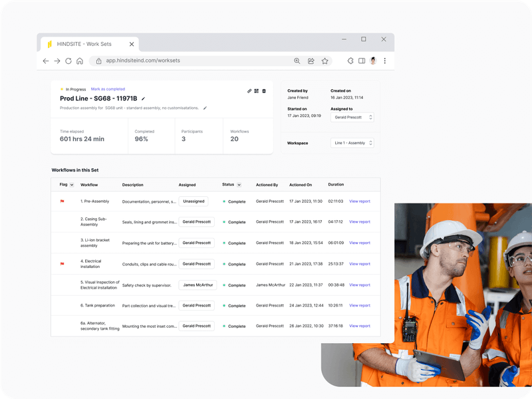Click the HINDSITE logo in the browser tab
This screenshot has height=399, width=532.
click(x=48, y=43)
